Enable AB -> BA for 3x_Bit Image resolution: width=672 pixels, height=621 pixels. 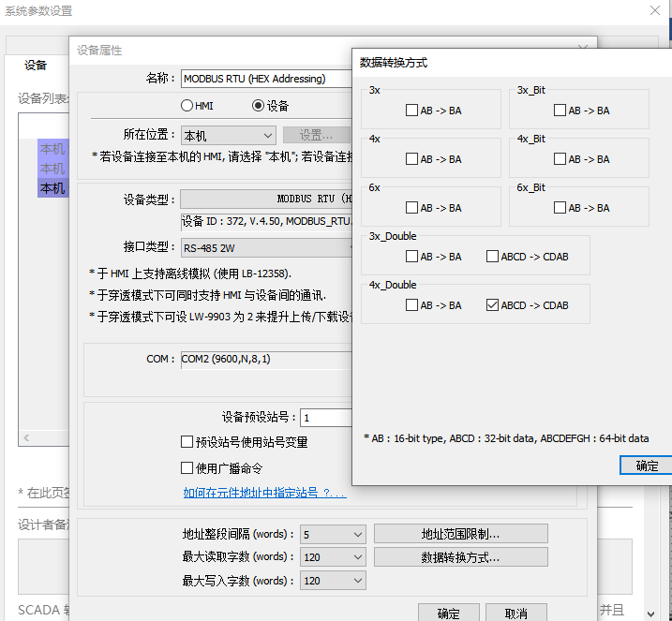click(560, 111)
